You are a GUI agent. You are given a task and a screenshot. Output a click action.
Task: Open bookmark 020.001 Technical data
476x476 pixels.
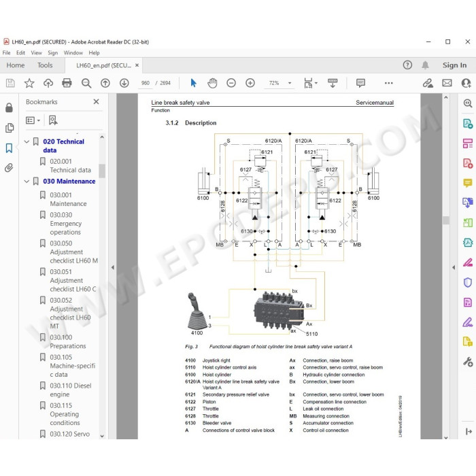[x=70, y=166]
